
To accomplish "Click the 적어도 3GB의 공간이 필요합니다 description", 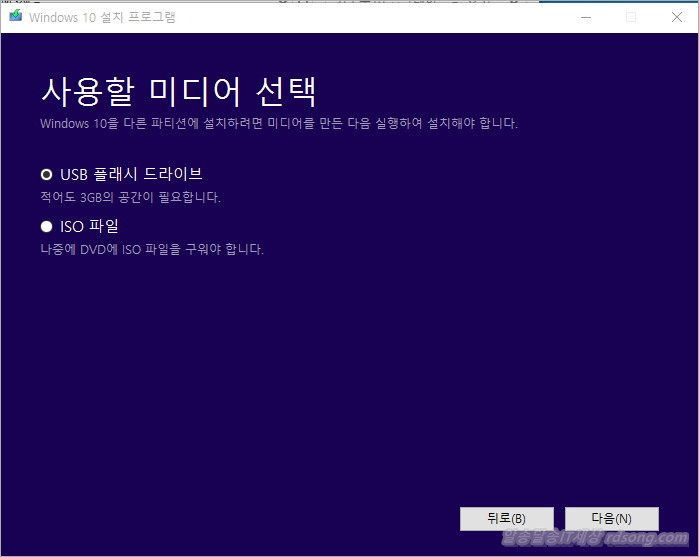I will point(130,197).
